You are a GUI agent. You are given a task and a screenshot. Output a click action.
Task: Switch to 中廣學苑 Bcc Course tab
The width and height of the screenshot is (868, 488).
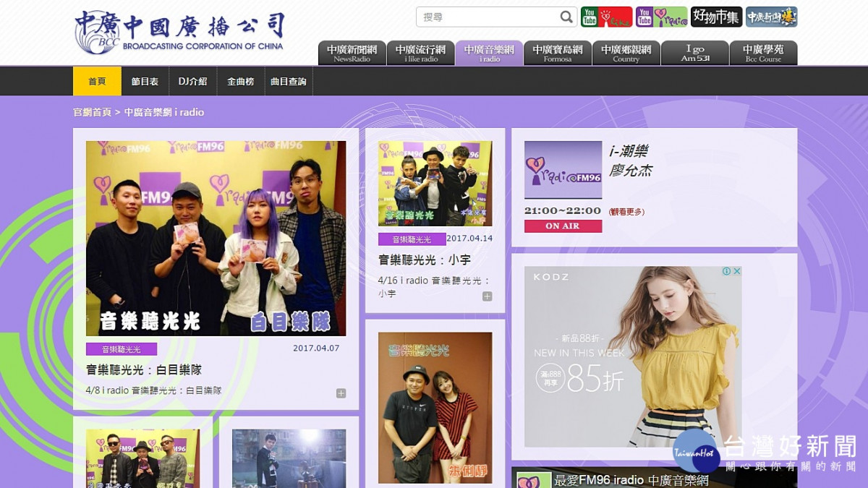pyautogui.click(x=763, y=53)
